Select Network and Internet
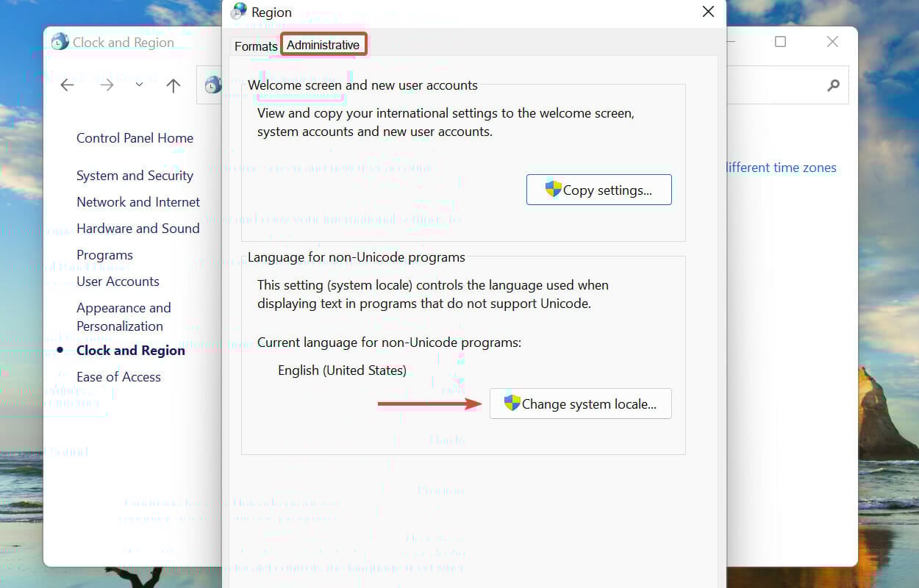The width and height of the screenshot is (919, 588). click(138, 201)
